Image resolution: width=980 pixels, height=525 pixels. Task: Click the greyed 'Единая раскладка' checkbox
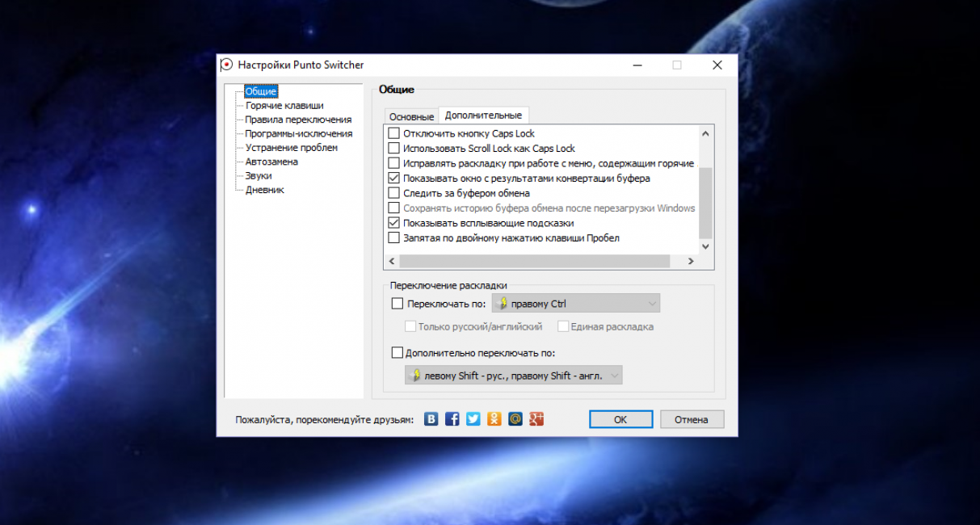(x=563, y=327)
